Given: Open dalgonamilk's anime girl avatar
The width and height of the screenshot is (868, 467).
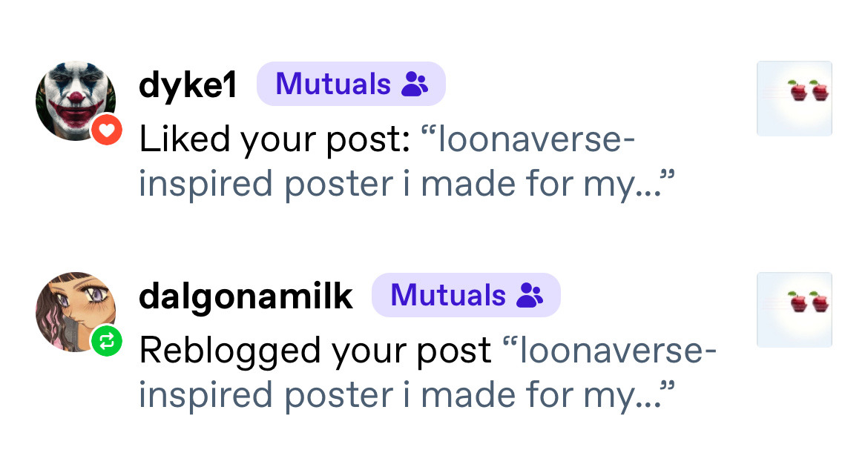Looking at the screenshot, I should point(73,308).
